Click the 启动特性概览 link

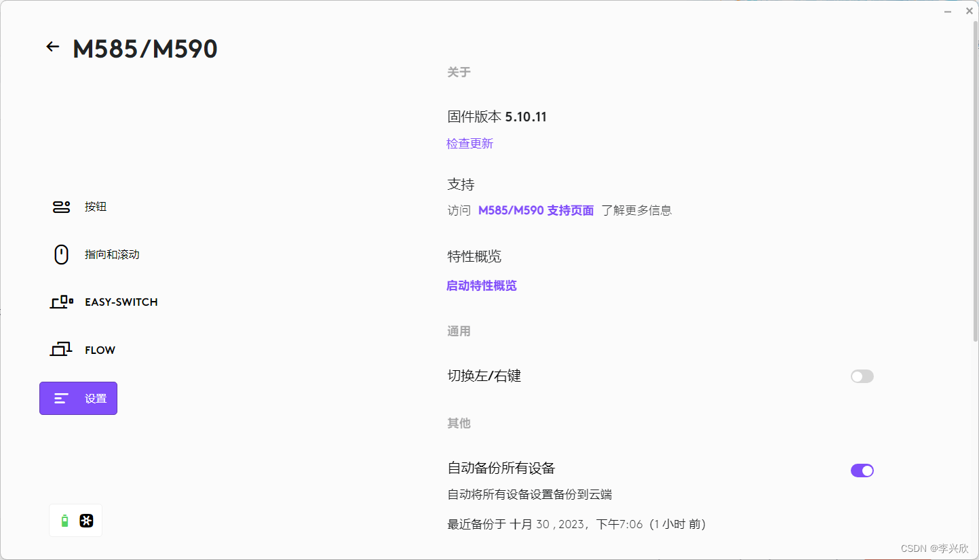click(x=482, y=286)
